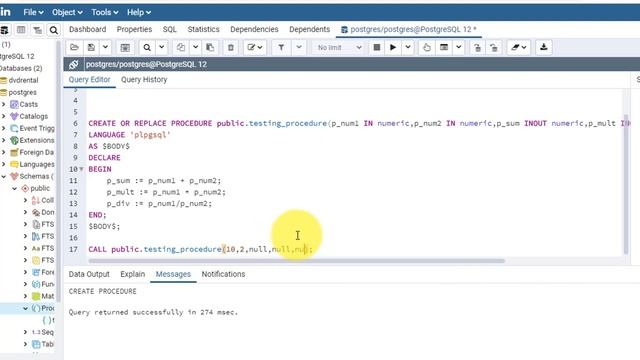Click the Explain hand icon
This screenshot has height=360, width=640.
(427, 47)
